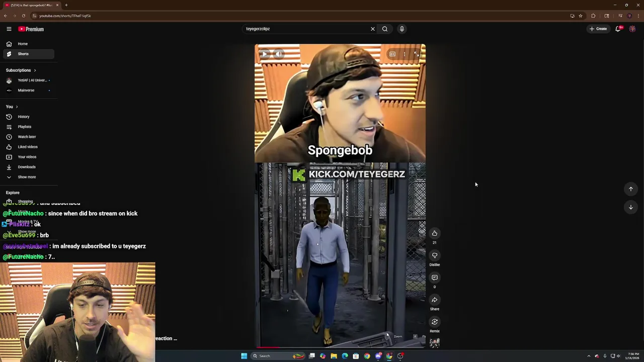
Task: Open the account avatar menu
Action: [632, 29]
